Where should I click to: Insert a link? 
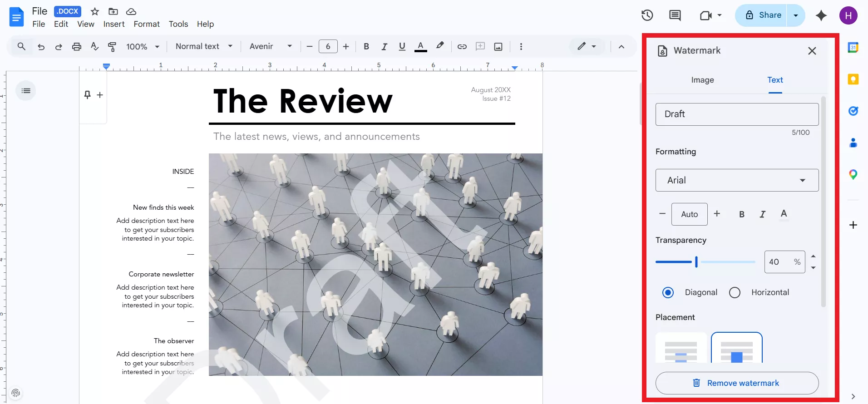coord(462,46)
